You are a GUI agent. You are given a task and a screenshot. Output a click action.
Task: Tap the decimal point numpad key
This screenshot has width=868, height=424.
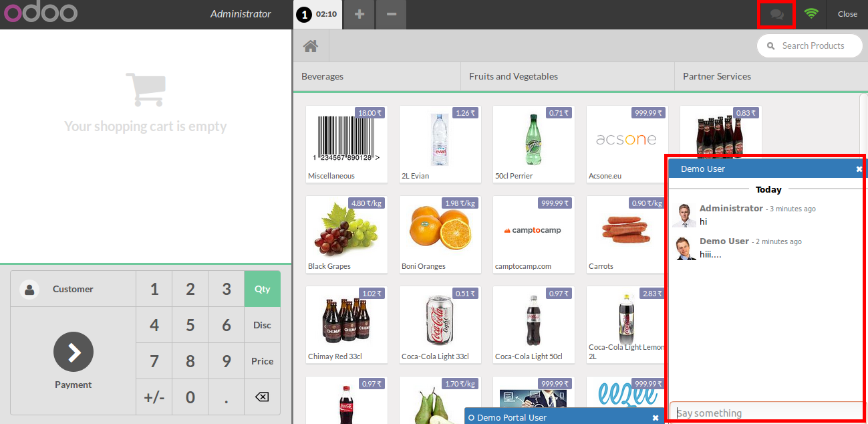pos(227,397)
